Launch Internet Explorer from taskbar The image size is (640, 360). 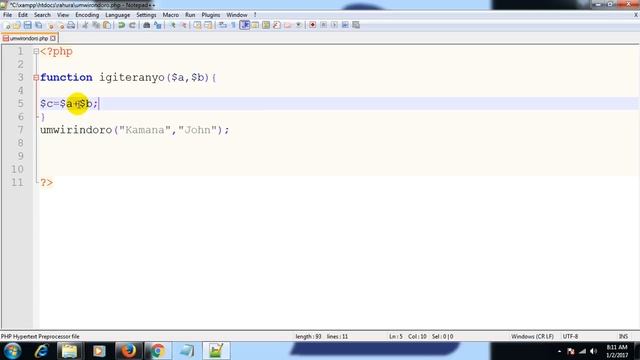(x=42, y=351)
